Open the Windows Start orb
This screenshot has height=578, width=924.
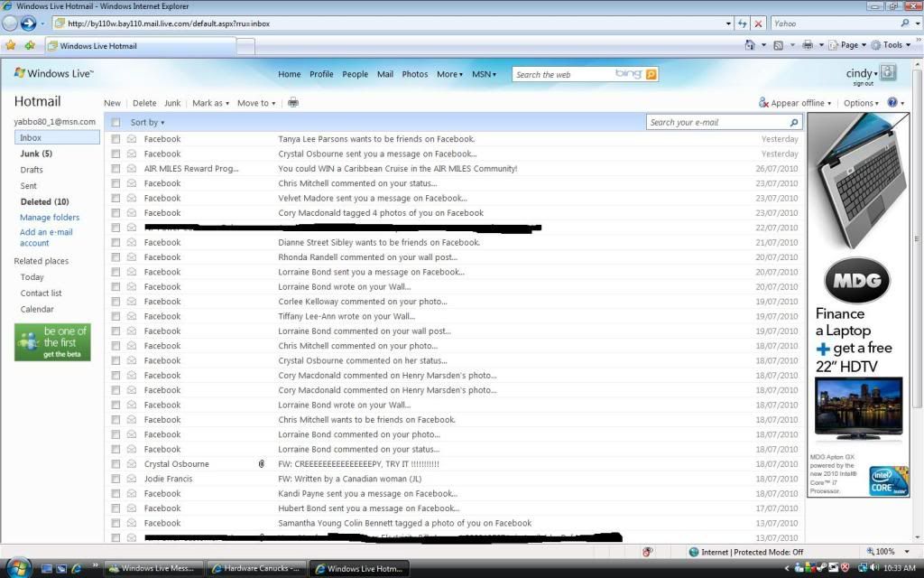click(18, 568)
